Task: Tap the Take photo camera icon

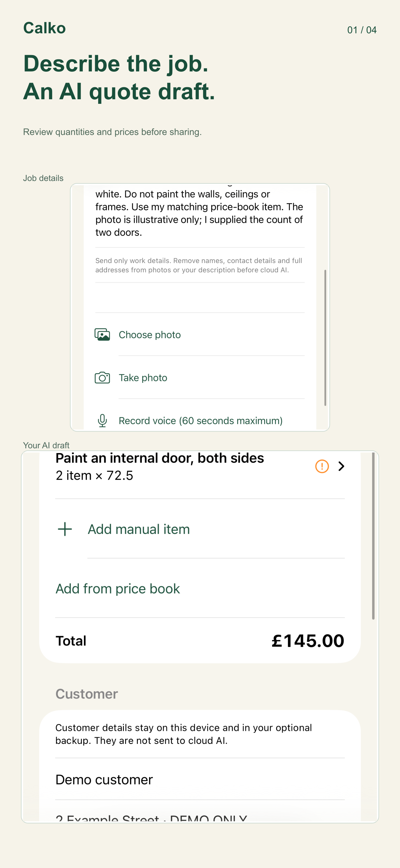Action: pyautogui.click(x=102, y=378)
